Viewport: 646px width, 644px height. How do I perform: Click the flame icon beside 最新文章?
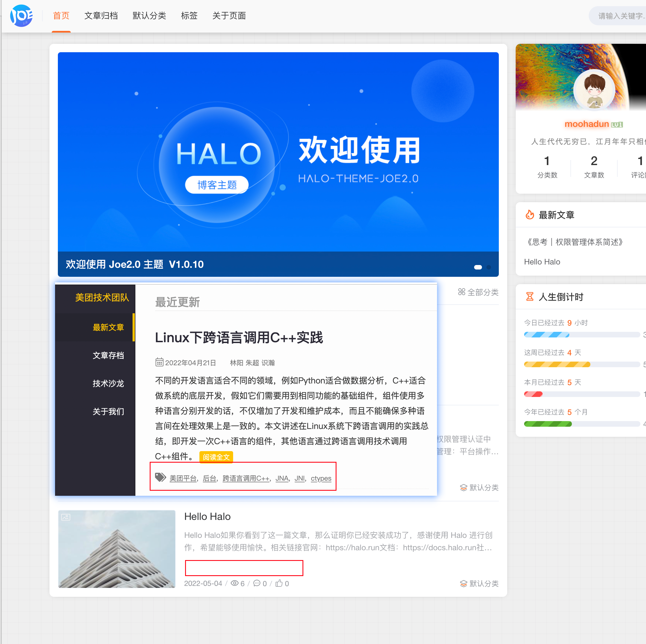530,214
